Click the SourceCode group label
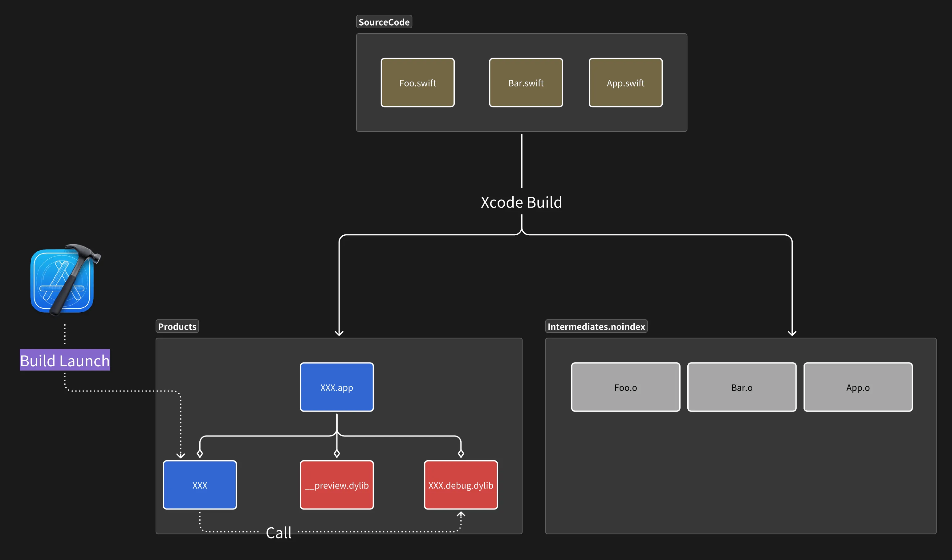The height and width of the screenshot is (560, 952). pos(384,22)
